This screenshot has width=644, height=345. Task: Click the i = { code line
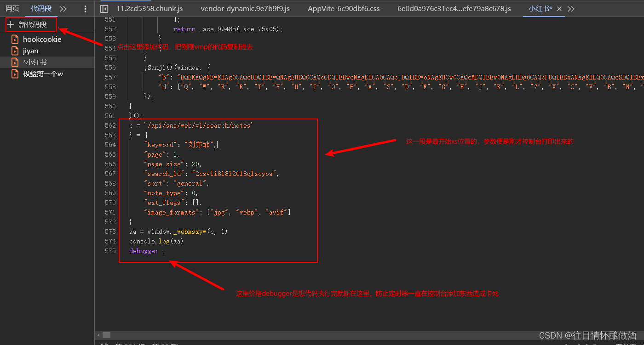(x=138, y=135)
